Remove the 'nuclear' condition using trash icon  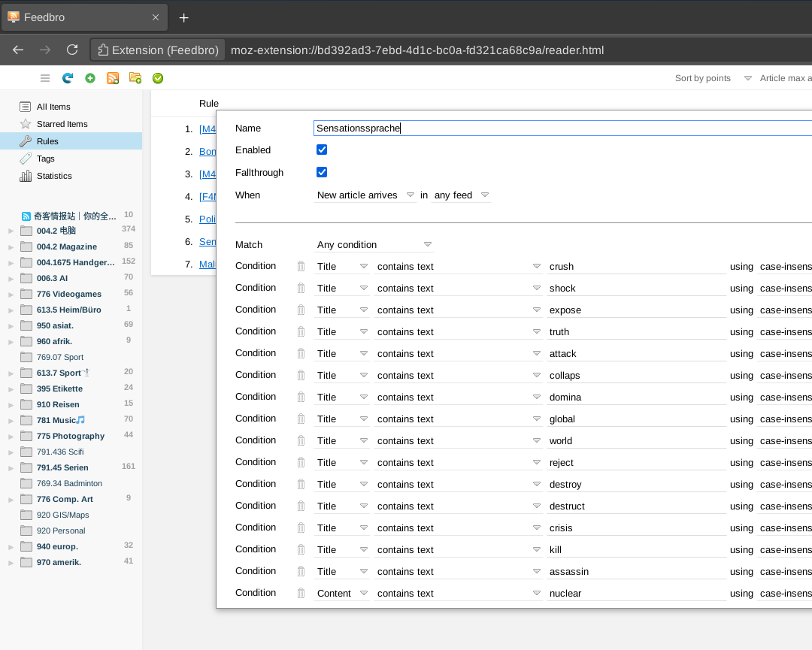[x=301, y=593]
